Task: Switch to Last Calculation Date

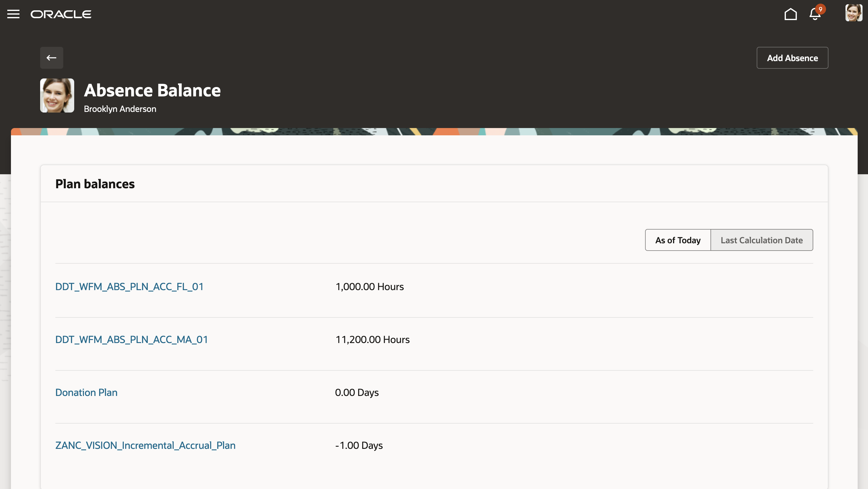Action: tap(761, 240)
